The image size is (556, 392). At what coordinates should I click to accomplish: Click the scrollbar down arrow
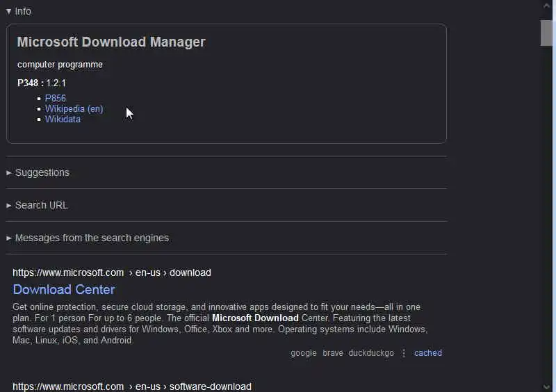(x=546, y=387)
